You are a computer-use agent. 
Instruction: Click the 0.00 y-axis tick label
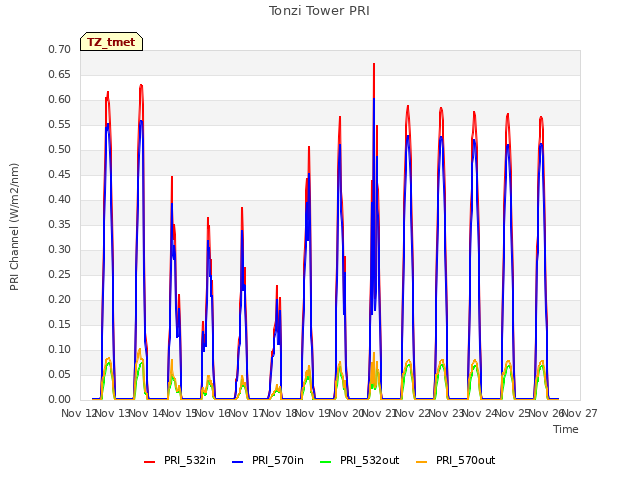tap(59, 399)
